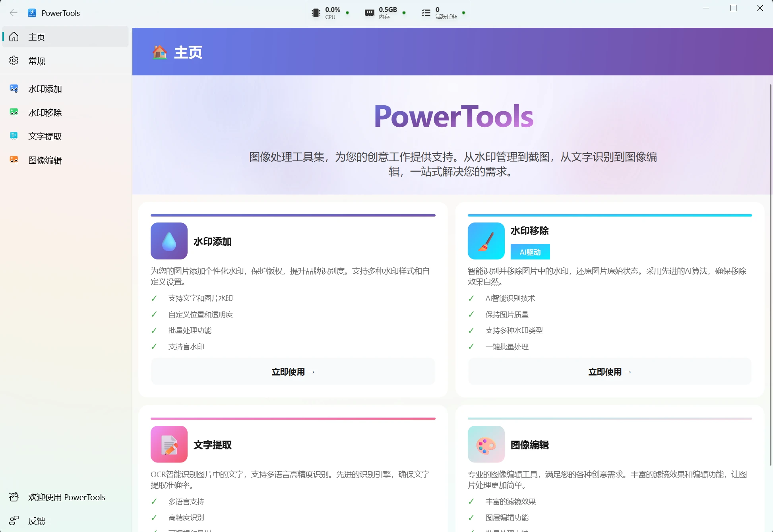Click the 0.5GB memory value
This screenshot has width=773, height=532.
388,10
